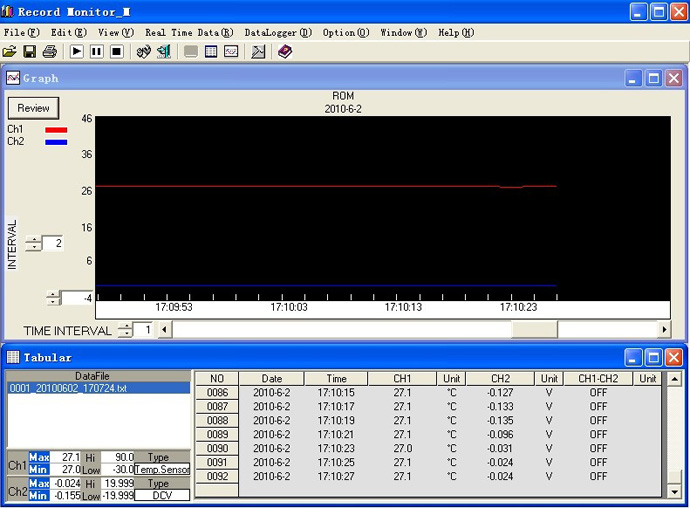Screen dimensions: 690x508
Task: Click the Ch2 blue color swatch
Action: 56,142
